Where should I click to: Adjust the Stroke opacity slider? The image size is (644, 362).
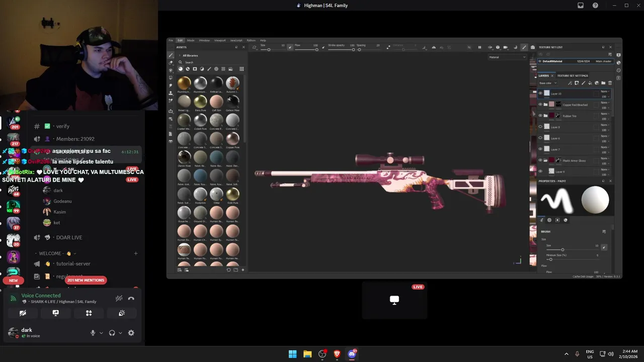pyautogui.click(x=341, y=49)
